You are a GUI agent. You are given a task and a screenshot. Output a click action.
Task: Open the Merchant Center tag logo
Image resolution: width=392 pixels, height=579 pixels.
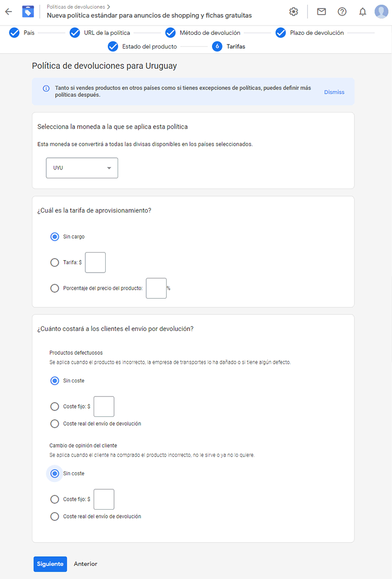[28, 11]
